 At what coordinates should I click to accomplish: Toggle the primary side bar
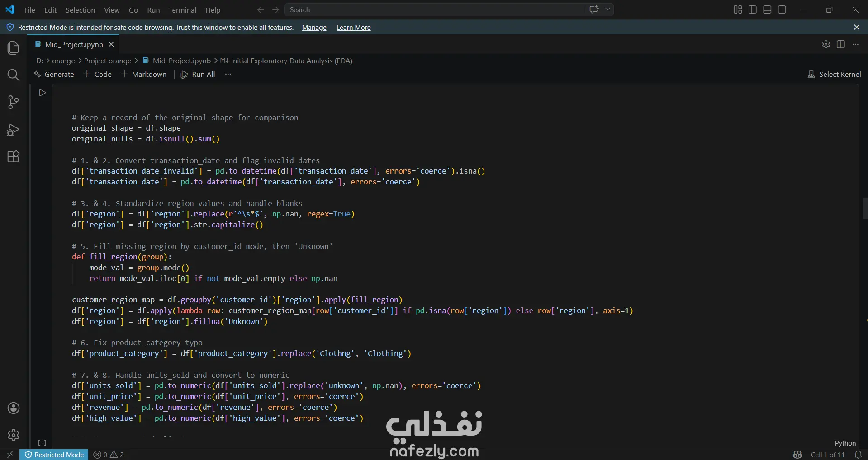[753, 9]
